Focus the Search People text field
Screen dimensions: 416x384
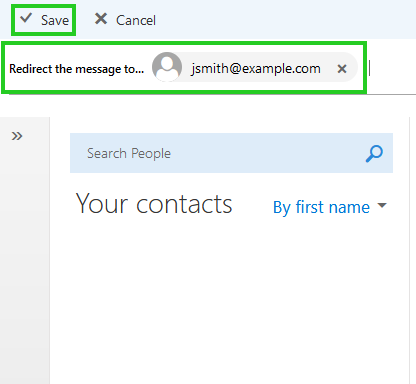tap(231, 153)
